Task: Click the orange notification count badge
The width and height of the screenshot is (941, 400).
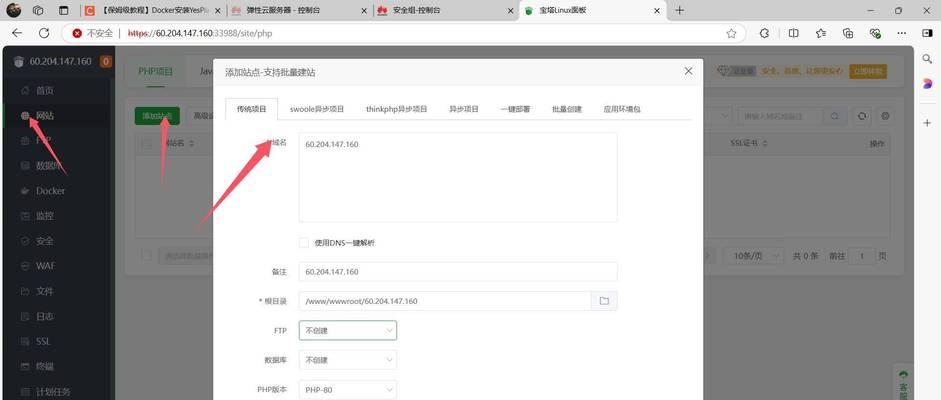Action: click(x=106, y=61)
